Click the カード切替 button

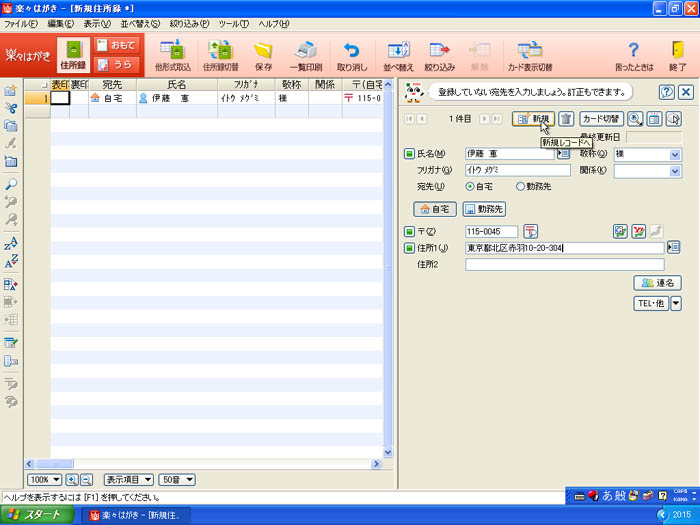tap(601, 119)
